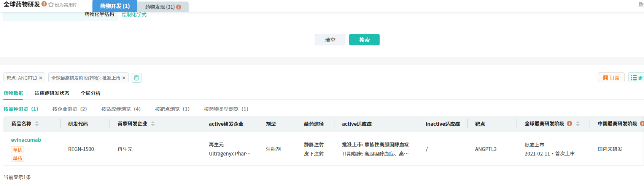Select 按企业浏览 (2) view

[x=70, y=109]
